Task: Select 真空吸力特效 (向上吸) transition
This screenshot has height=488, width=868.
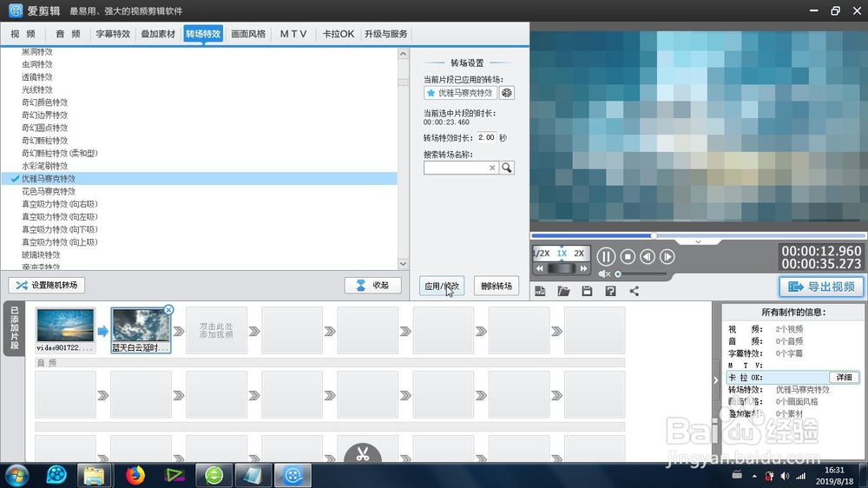Action: pyautogui.click(x=60, y=242)
